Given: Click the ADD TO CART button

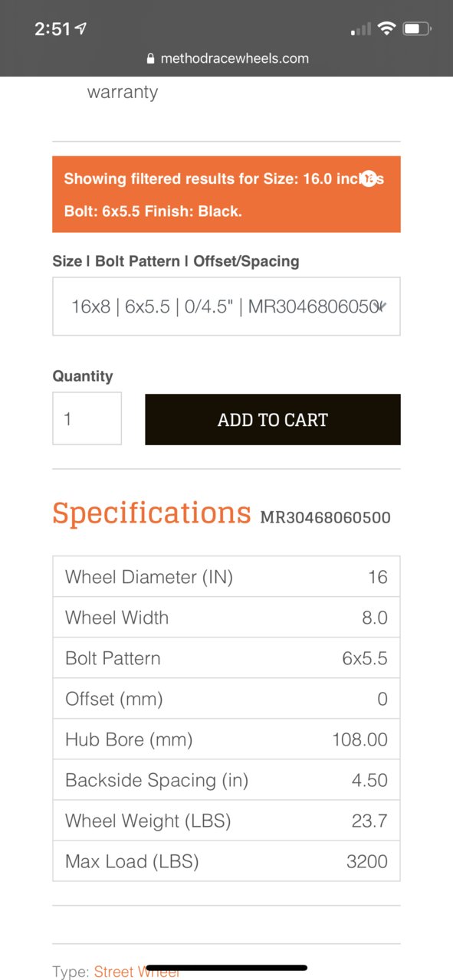Looking at the screenshot, I should click(273, 419).
